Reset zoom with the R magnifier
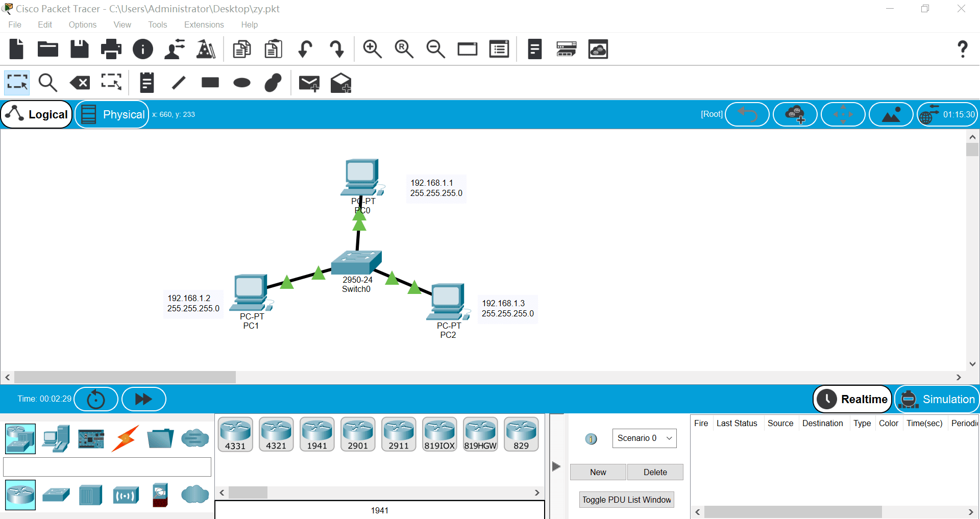The height and width of the screenshot is (519, 980). click(x=404, y=50)
